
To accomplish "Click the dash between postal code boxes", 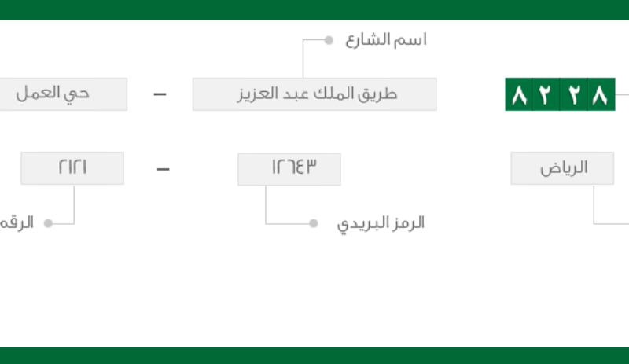I will (x=164, y=169).
